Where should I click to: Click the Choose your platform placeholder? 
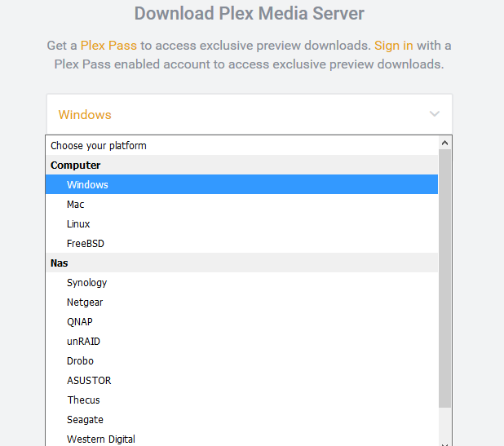99,146
